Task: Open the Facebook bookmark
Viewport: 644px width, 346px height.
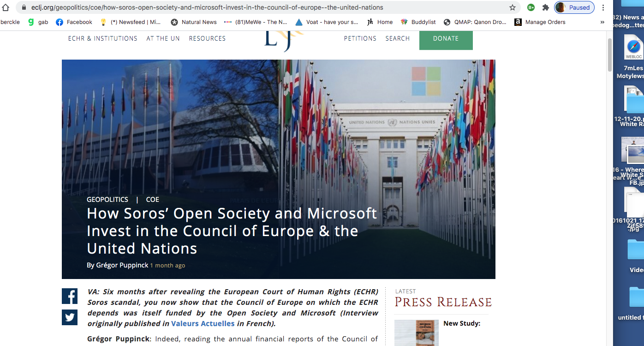Action: [74, 22]
